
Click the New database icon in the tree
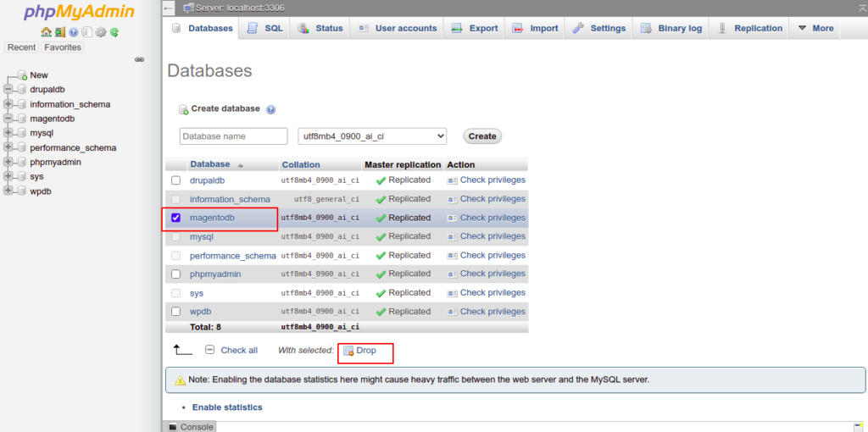point(22,75)
